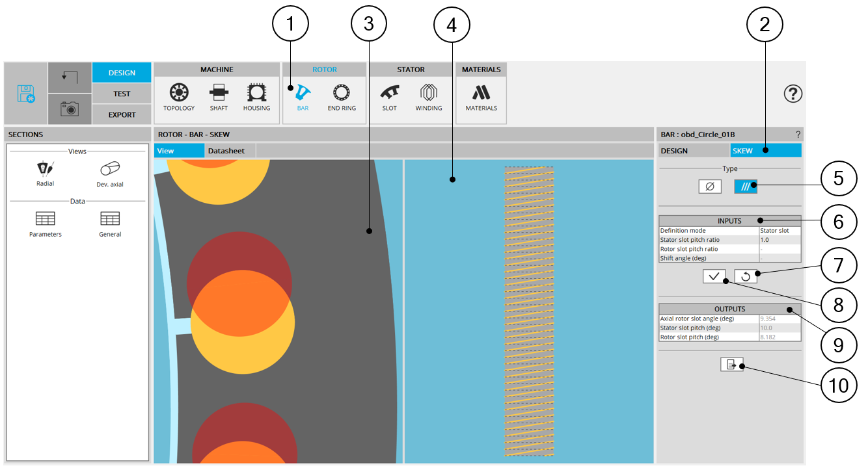The width and height of the screenshot is (868, 470).
Task: Open the stator Winding icon
Action: coord(428,95)
